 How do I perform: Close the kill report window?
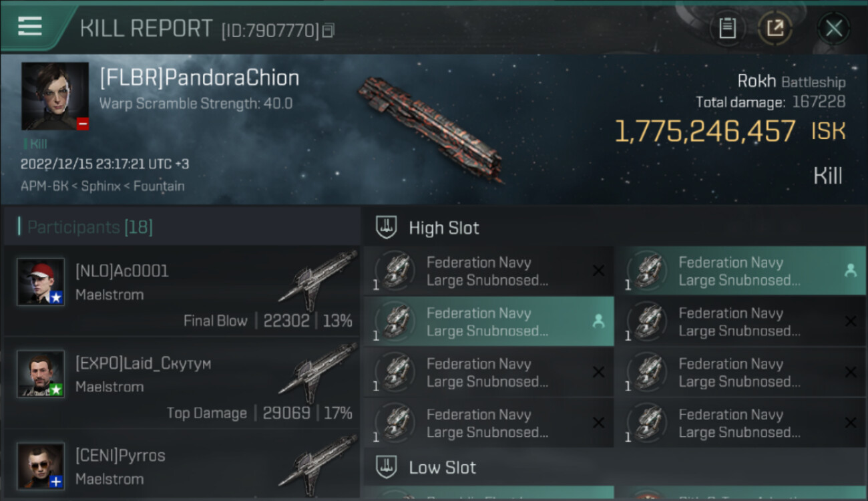click(833, 28)
